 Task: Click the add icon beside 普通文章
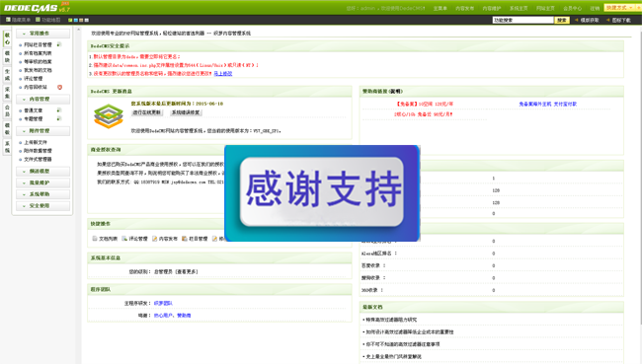tap(59, 110)
